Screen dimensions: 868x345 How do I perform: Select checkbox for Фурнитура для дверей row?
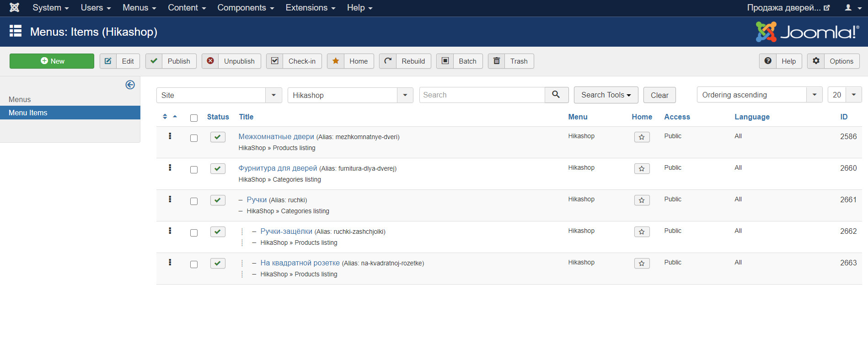[194, 170]
